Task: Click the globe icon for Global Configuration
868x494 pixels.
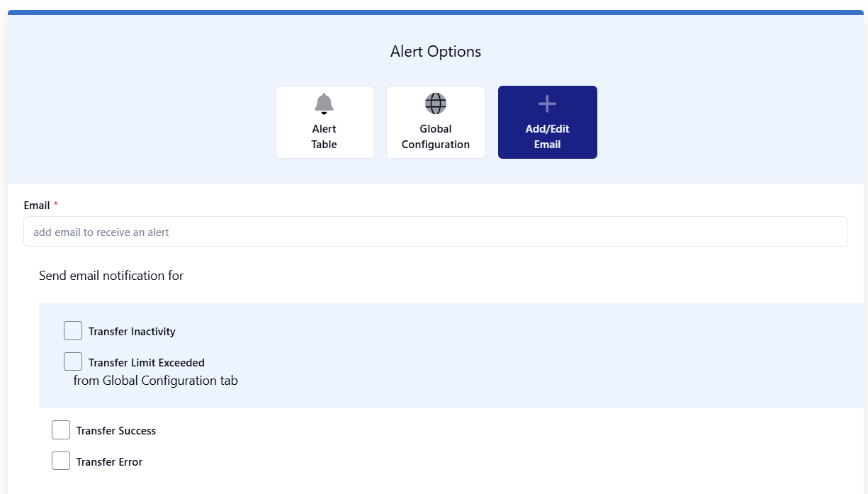Action: point(435,103)
